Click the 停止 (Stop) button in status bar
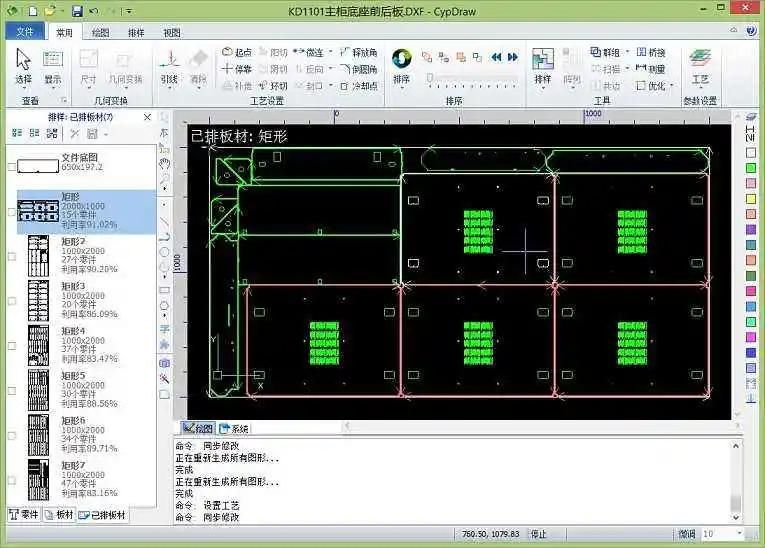The width and height of the screenshot is (765, 548). pyautogui.click(x=539, y=535)
